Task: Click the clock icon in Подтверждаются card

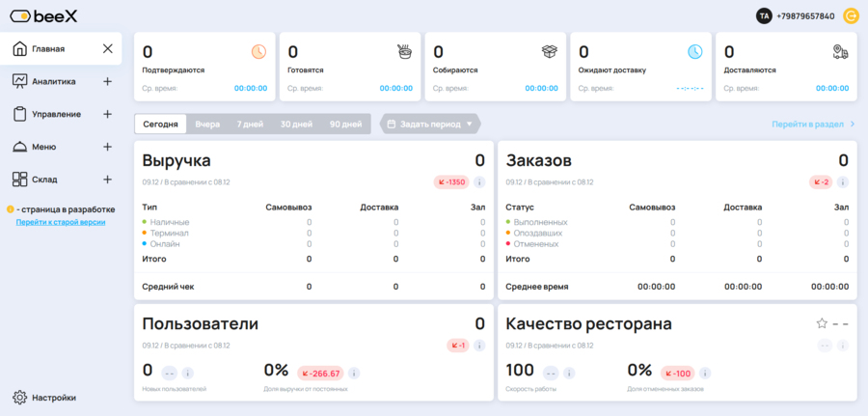Action: [x=258, y=51]
